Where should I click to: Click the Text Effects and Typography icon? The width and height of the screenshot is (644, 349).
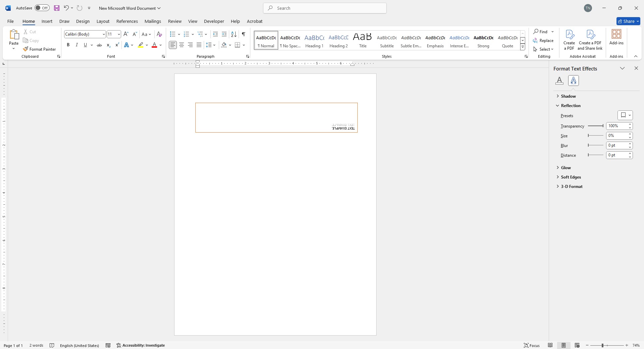tap(127, 45)
